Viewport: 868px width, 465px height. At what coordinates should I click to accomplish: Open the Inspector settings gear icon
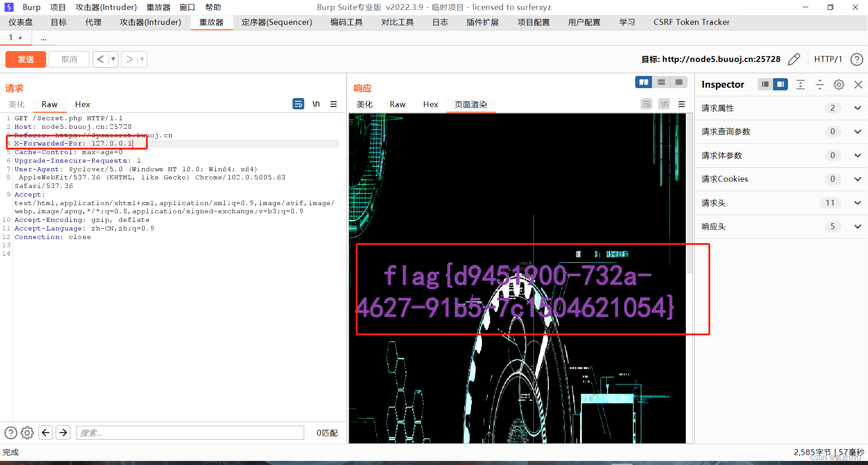(839, 85)
